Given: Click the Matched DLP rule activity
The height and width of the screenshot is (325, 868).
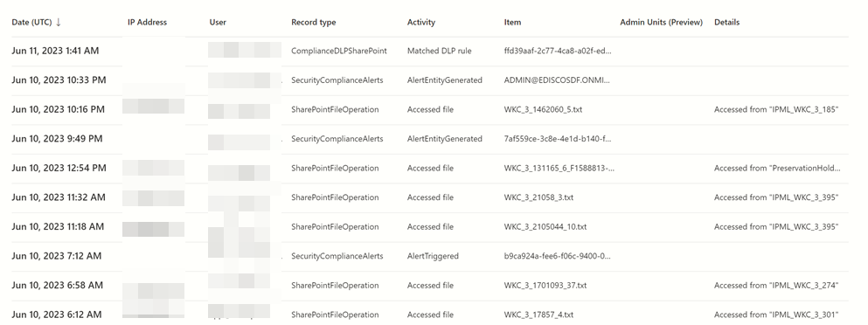Looking at the screenshot, I should tap(440, 51).
